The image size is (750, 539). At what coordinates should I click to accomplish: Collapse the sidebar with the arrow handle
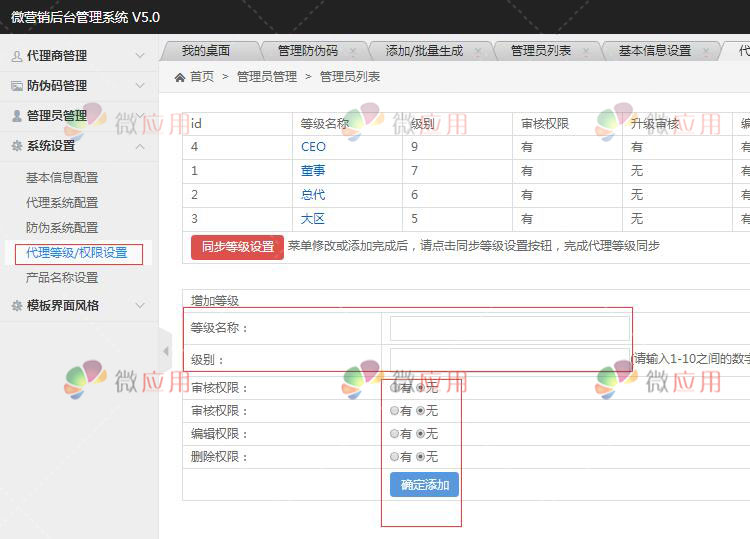click(165, 351)
